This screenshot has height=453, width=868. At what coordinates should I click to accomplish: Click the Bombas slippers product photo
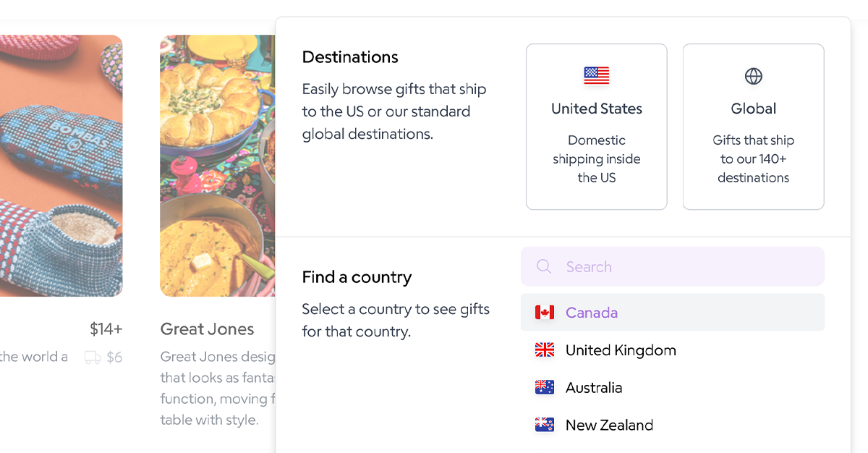click(61, 165)
